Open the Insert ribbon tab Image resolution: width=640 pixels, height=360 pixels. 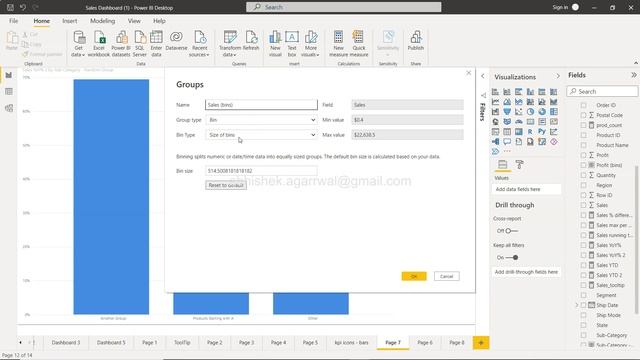69,21
